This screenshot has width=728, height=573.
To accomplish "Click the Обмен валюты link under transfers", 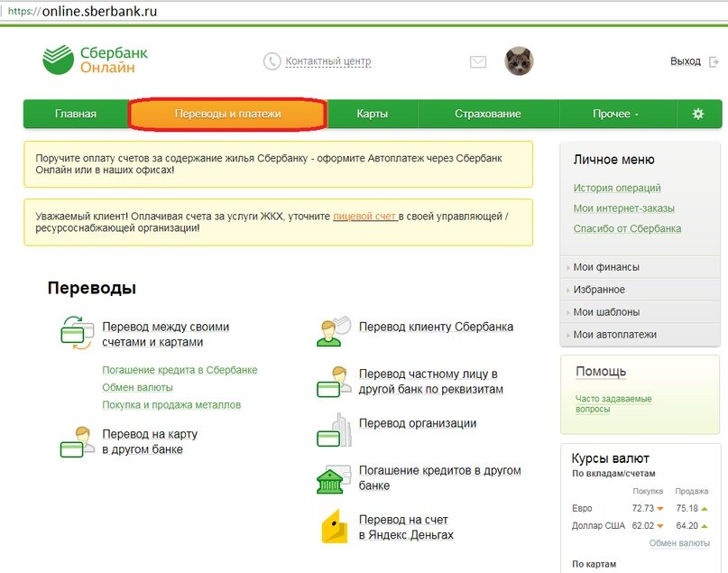I will click(137, 387).
